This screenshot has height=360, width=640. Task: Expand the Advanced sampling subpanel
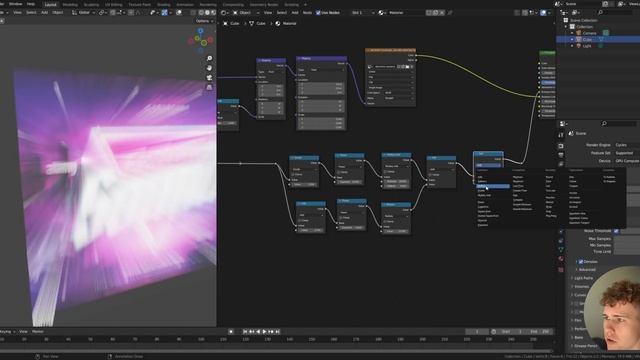[586, 270]
